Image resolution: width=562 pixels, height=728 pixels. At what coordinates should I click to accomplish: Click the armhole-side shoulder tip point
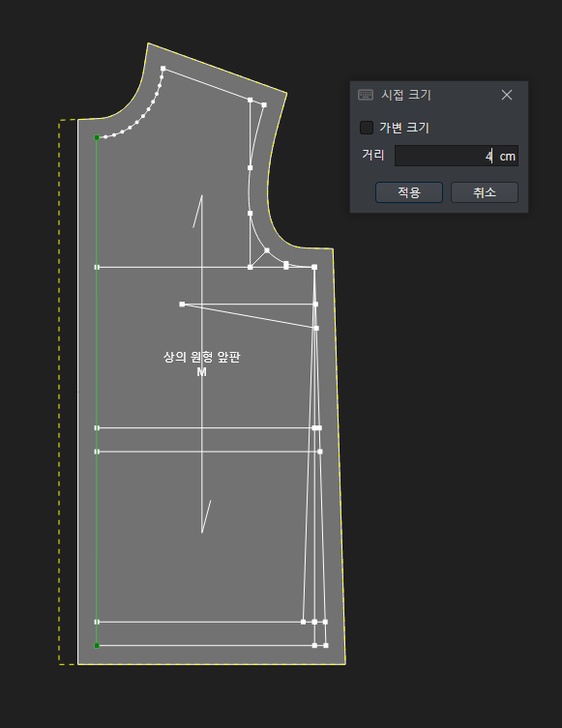[264, 105]
